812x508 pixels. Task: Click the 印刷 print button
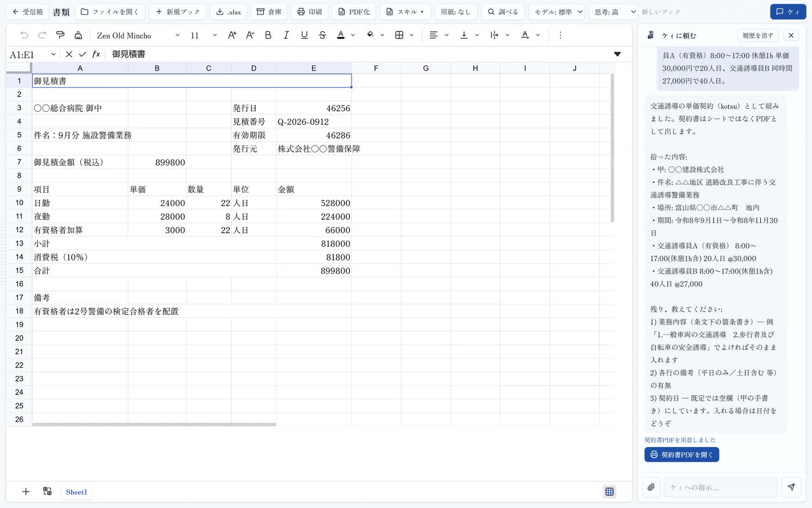point(310,12)
